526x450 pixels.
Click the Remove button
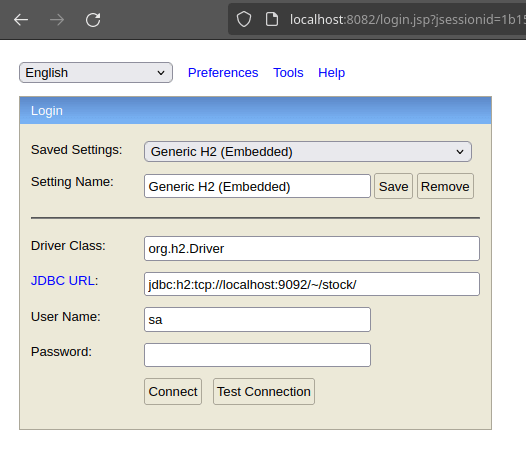[445, 186]
